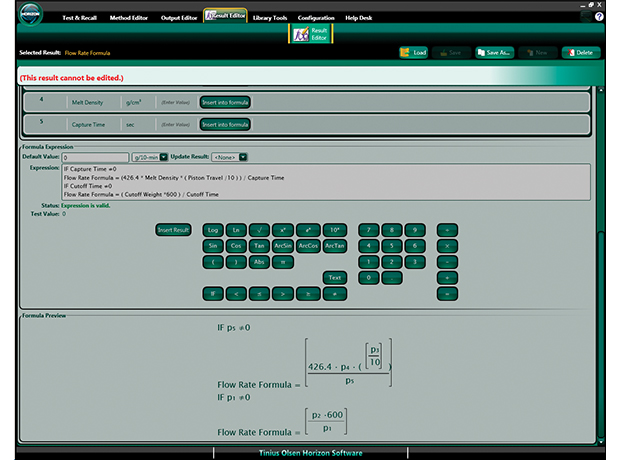The height and width of the screenshot is (460, 620).
Task: Click the help question mark icon
Action: 598,17
